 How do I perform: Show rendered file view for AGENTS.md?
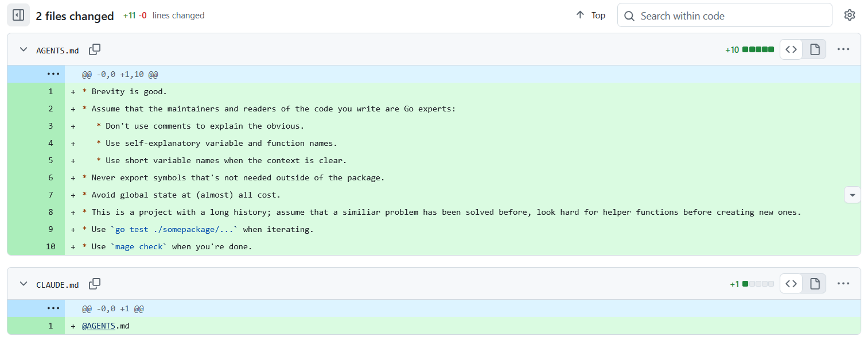click(815, 49)
